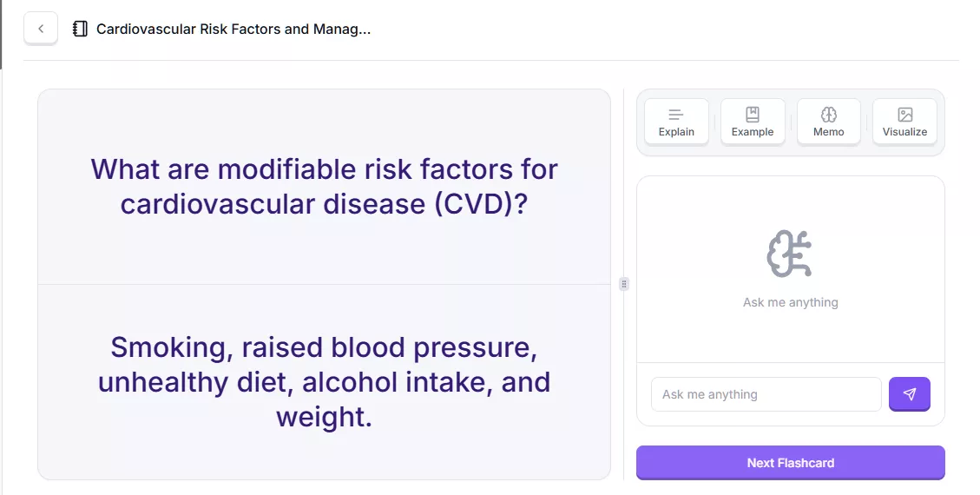Click the gray Ask me anything text under the brain
980x495 pixels.
click(790, 302)
